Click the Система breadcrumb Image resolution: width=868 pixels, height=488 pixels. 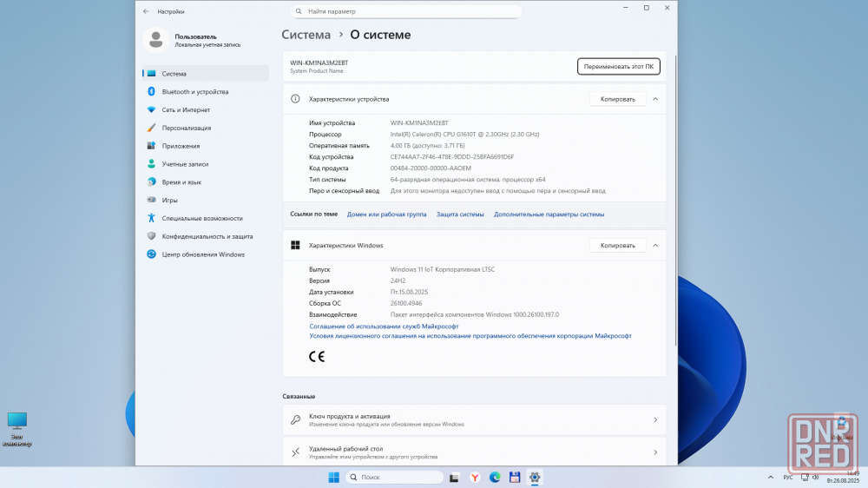306,35
